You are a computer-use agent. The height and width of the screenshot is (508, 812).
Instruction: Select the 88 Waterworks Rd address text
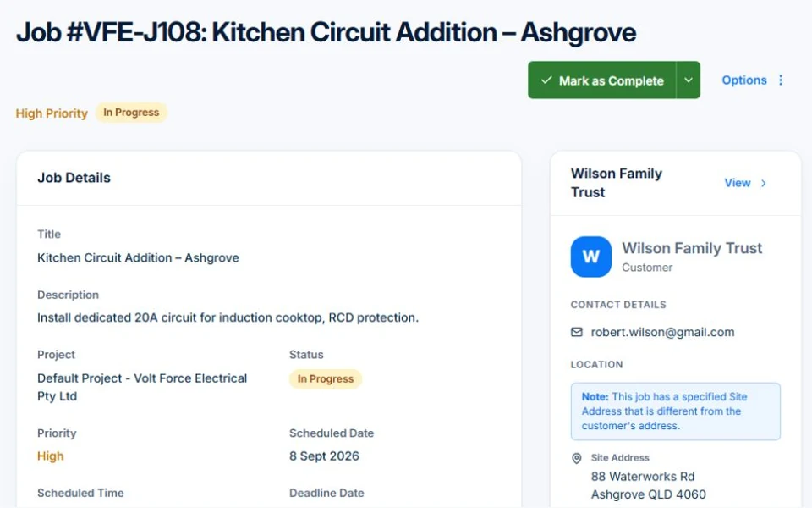pos(643,477)
